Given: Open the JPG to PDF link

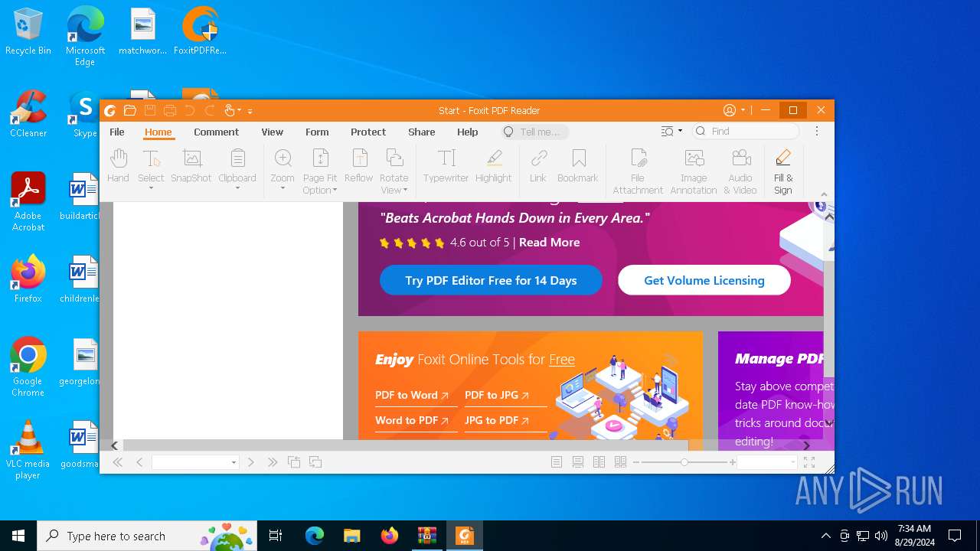Looking at the screenshot, I should click(x=497, y=420).
